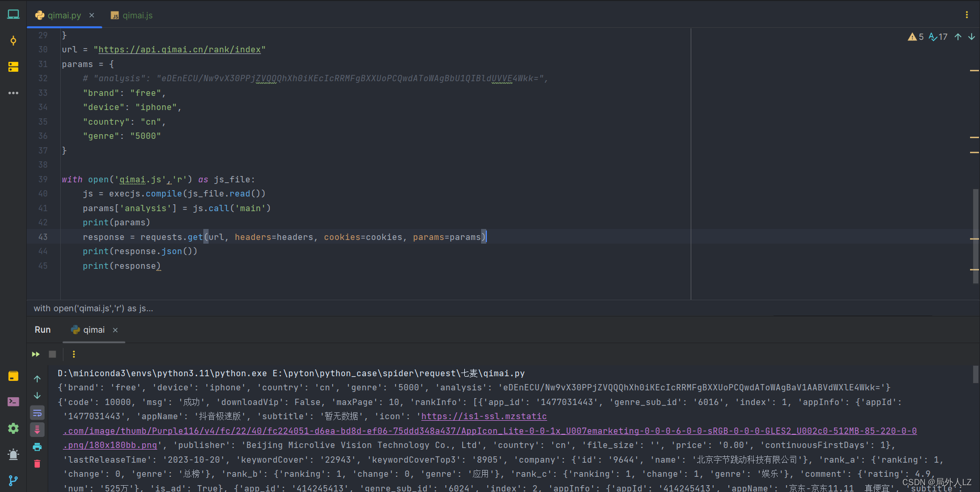Click line number 43 in gutter

[43, 237]
